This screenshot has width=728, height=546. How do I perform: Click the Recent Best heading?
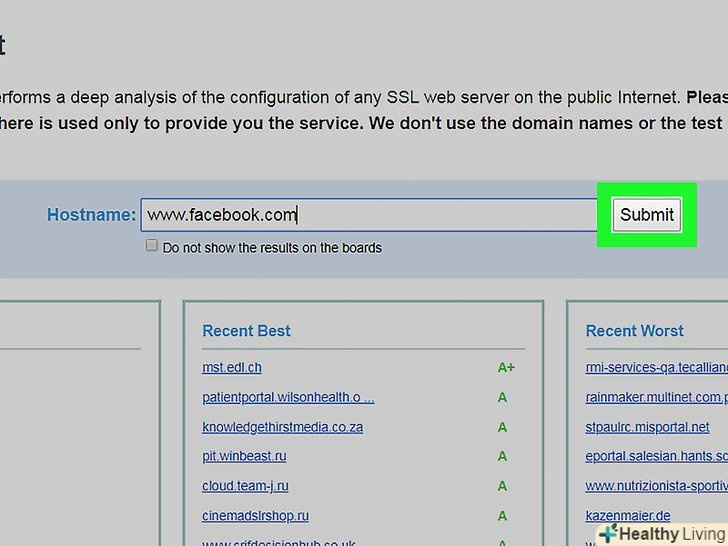click(247, 331)
